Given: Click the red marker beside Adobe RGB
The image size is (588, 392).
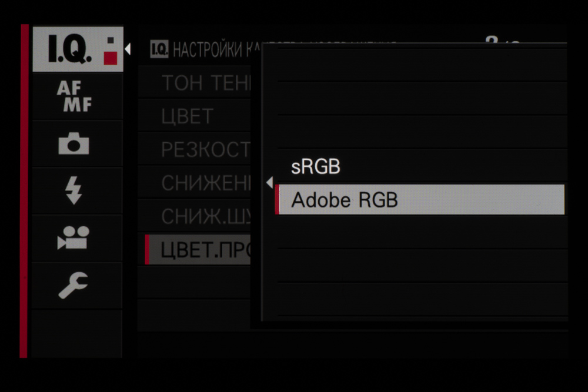Looking at the screenshot, I should coord(277,200).
